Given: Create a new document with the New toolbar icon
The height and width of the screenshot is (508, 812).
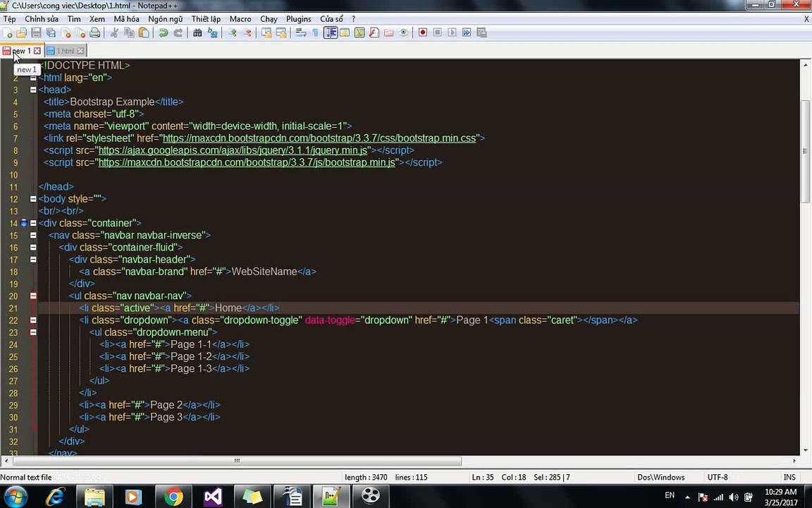Looking at the screenshot, I should pos(7,32).
